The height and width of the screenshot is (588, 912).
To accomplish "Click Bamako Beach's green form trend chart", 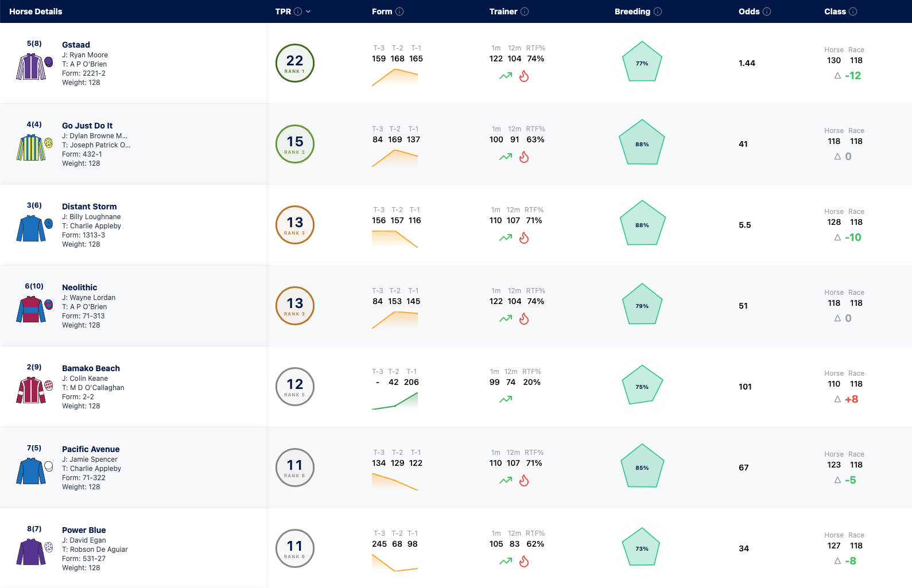I will pyautogui.click(x=395, y=401).
